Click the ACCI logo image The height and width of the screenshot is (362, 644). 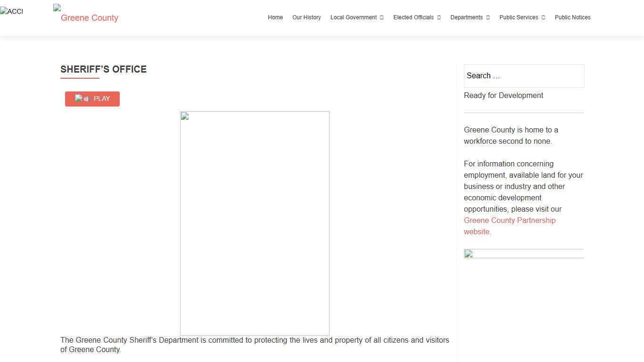point(11,11)
